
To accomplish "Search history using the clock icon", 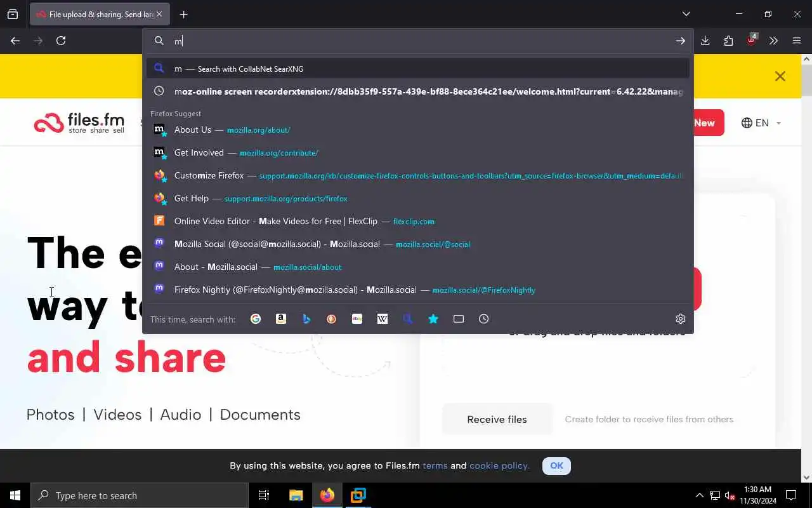I will coord(484,319).
